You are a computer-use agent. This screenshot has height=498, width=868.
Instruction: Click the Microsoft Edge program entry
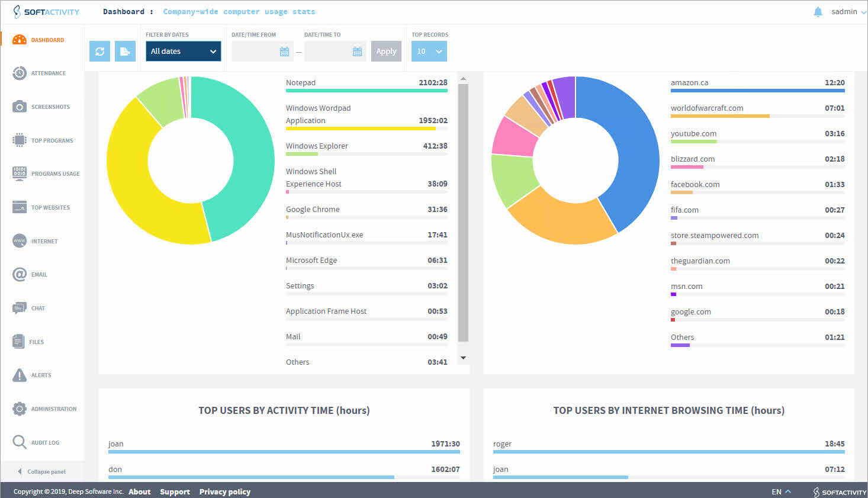pyautogui.click(x=367, y=262)
